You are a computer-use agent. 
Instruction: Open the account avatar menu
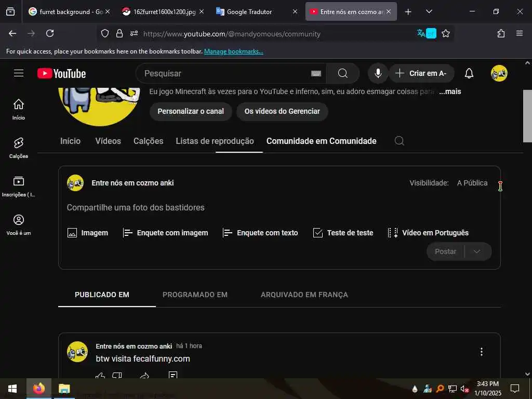point(499,73)
